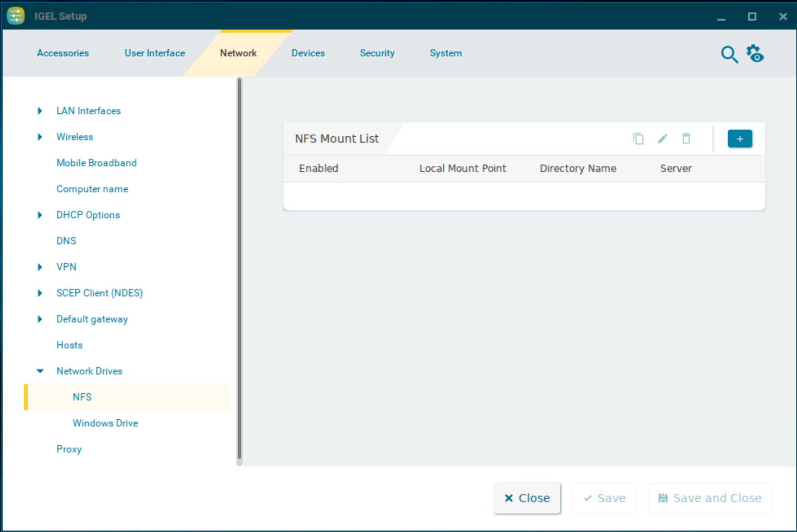The width and height of the screenshot is (797, 532).
Task: Click the Local Mount Point column header
Action: (x=462, y=169)
